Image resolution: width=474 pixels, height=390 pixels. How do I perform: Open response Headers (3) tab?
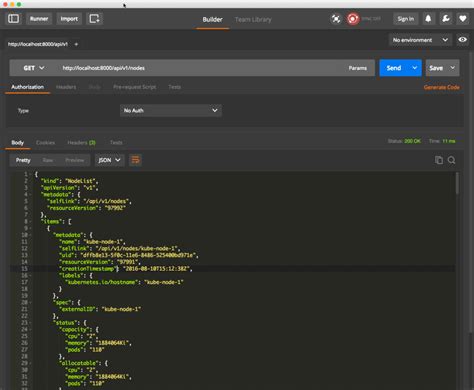(x=81, y=143)
